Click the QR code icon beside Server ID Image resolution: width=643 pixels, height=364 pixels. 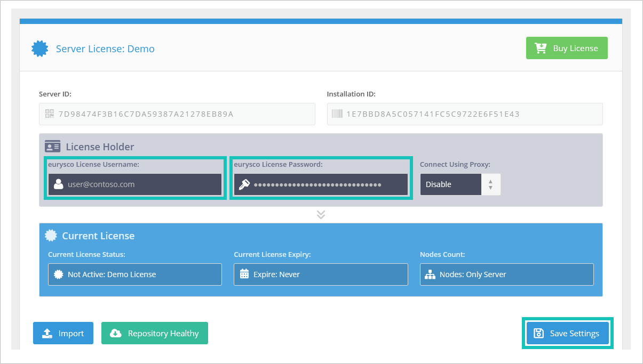tap(50, 114)
